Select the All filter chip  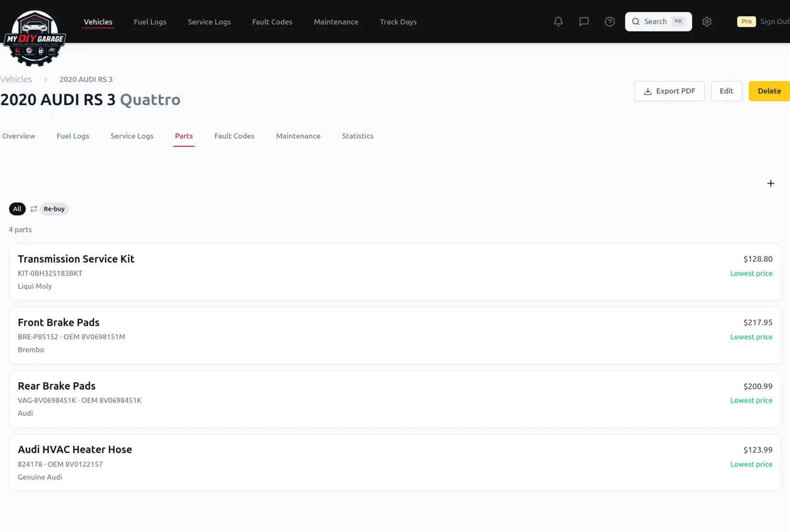(17, 209)
